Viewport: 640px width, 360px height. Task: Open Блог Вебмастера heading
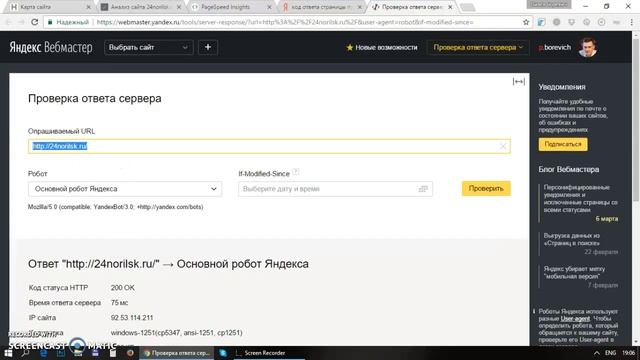[x=569, y=169]
